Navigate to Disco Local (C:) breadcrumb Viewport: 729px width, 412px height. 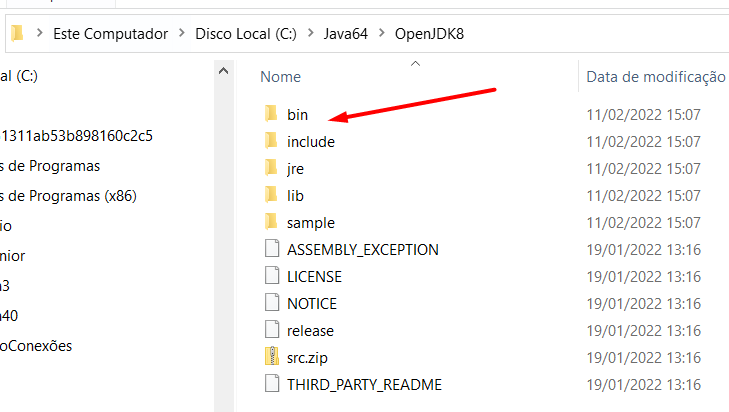point(245,33)
